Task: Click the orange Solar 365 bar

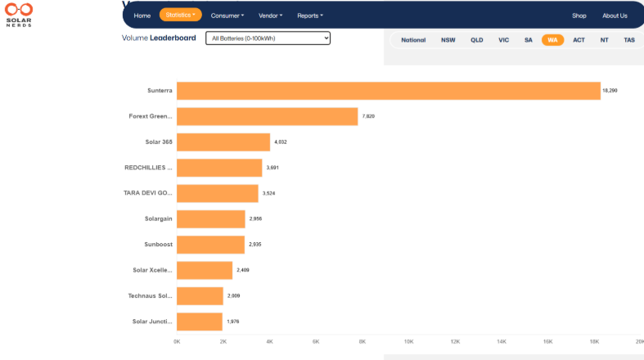Action: pos(223,142)
